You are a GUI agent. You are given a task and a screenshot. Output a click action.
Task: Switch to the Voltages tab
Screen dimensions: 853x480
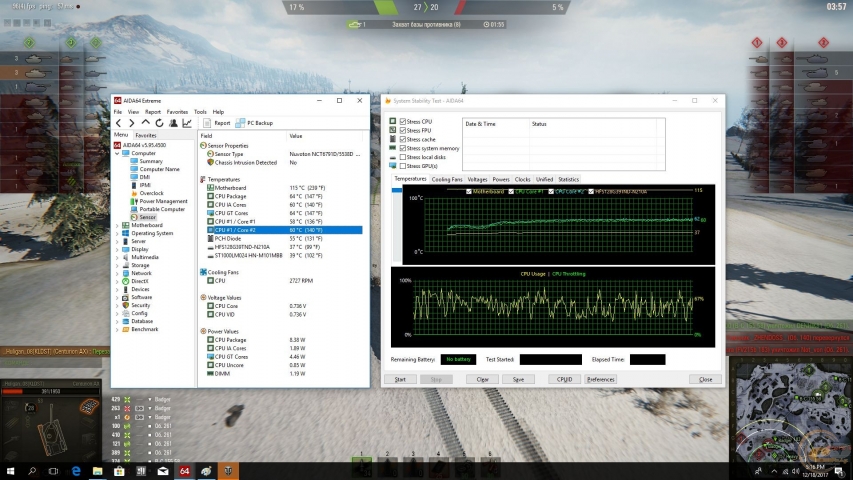coord(477,180)
